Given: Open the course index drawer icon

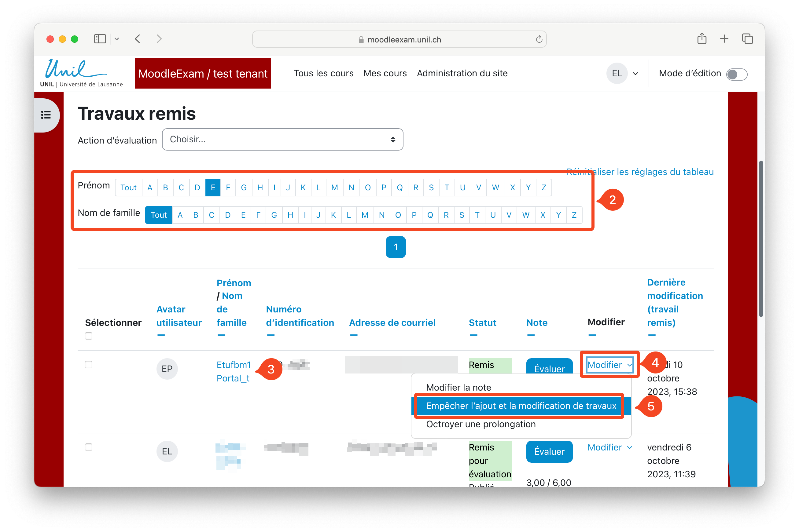Looking at the screenshot, I should tap(46, 115).
